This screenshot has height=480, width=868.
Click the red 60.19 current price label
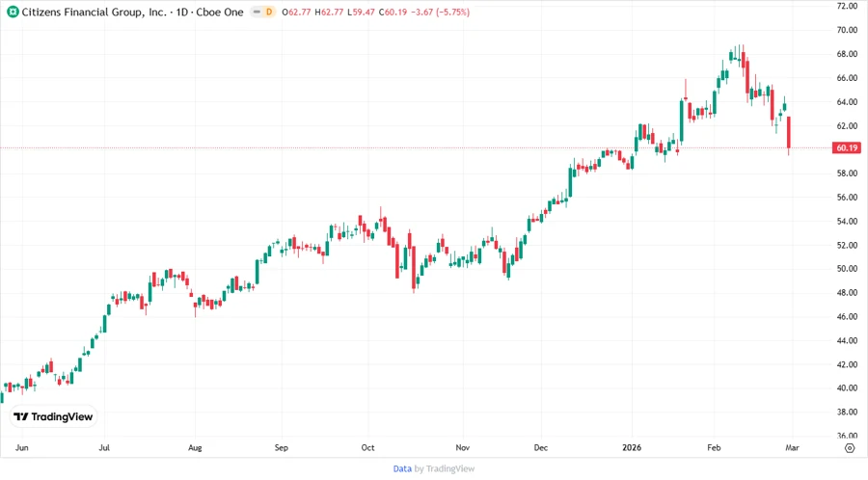[847, 148]
